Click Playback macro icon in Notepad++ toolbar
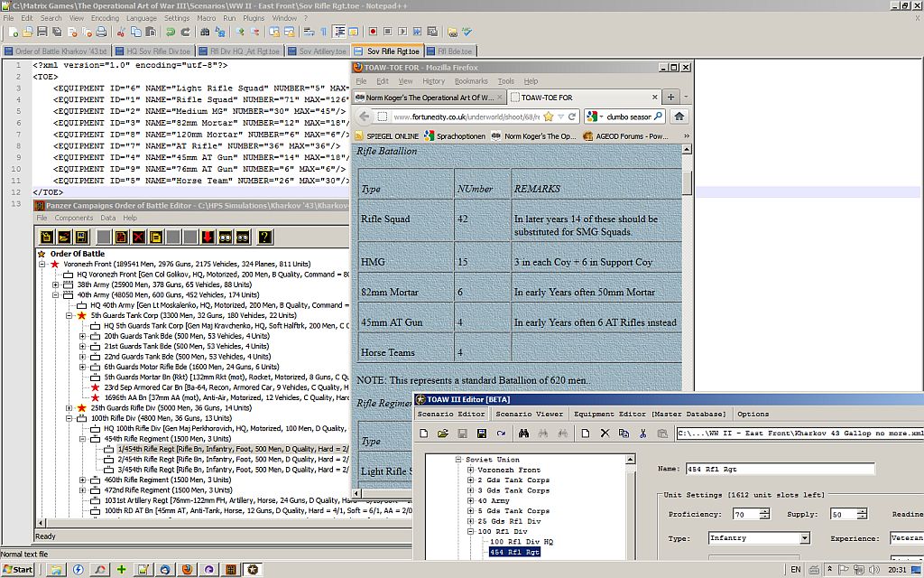This screenshot has width=924, height=578. [x=402, y=32]
